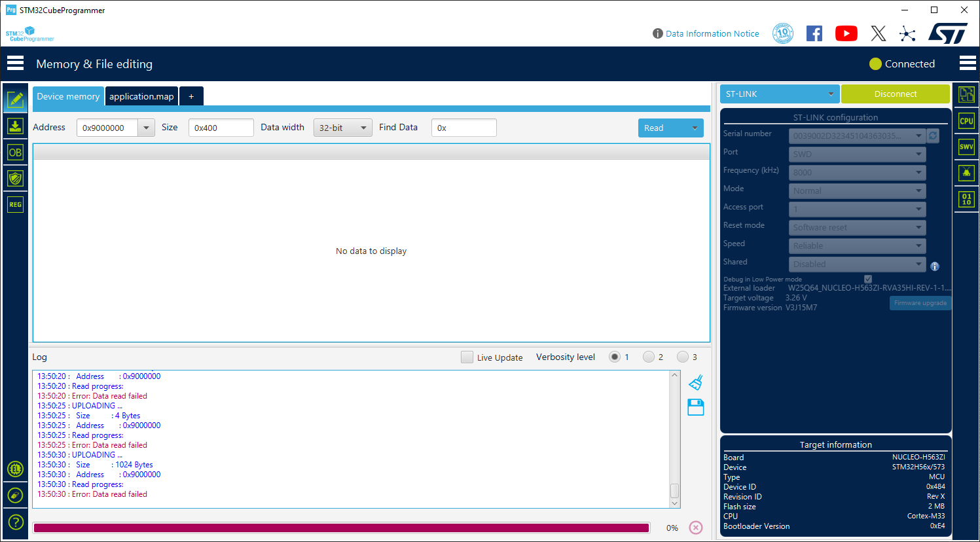Toggle the Debug in Low Power mode checkbox

click(867, 279)
